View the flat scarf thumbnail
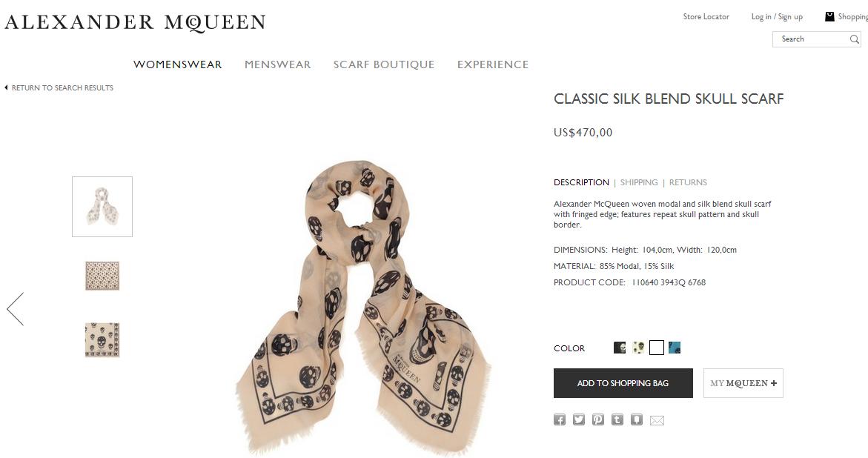 click(x=102, y=276)
